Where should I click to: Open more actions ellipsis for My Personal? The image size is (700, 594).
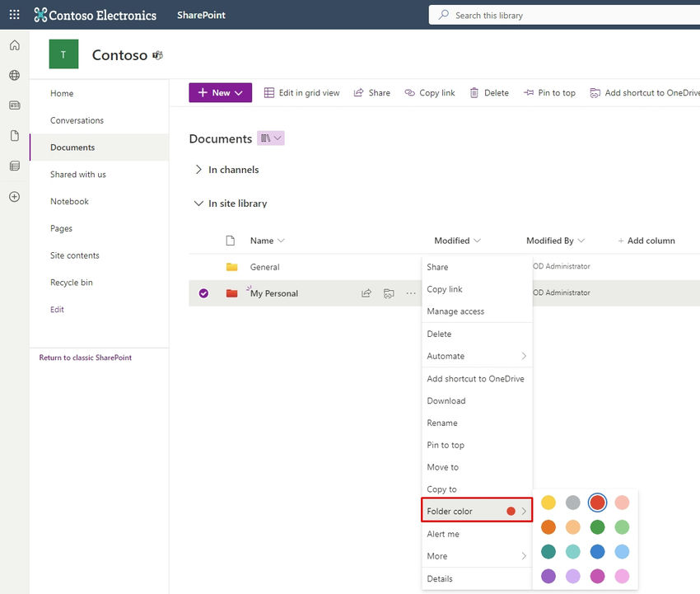(409, 292)
